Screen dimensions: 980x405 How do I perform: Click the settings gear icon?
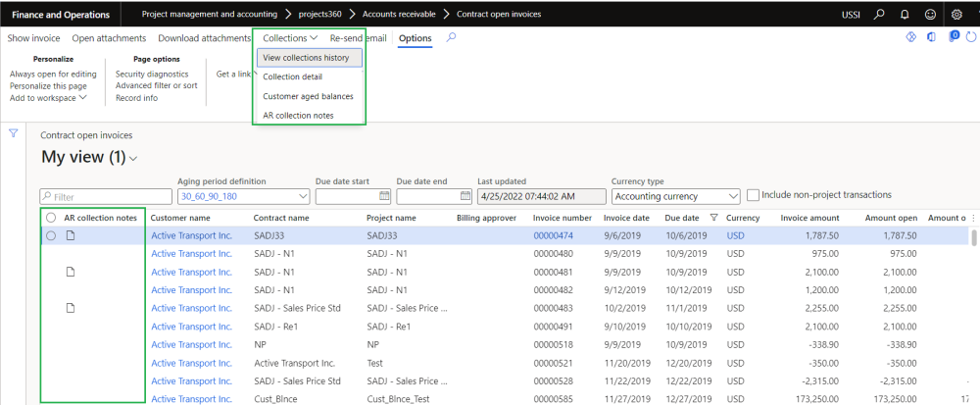pyautogui.click(x=956, y=15)
